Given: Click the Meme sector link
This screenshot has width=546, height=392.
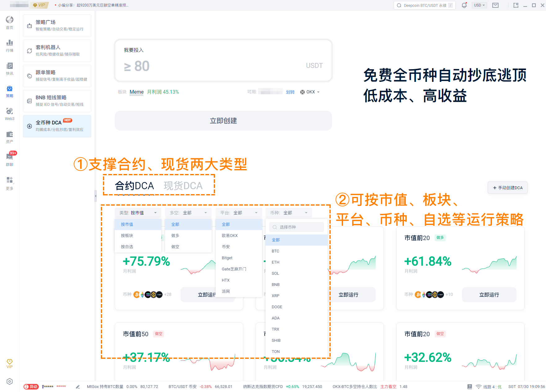Looking at the screenshot, I should tap(136, 92).
